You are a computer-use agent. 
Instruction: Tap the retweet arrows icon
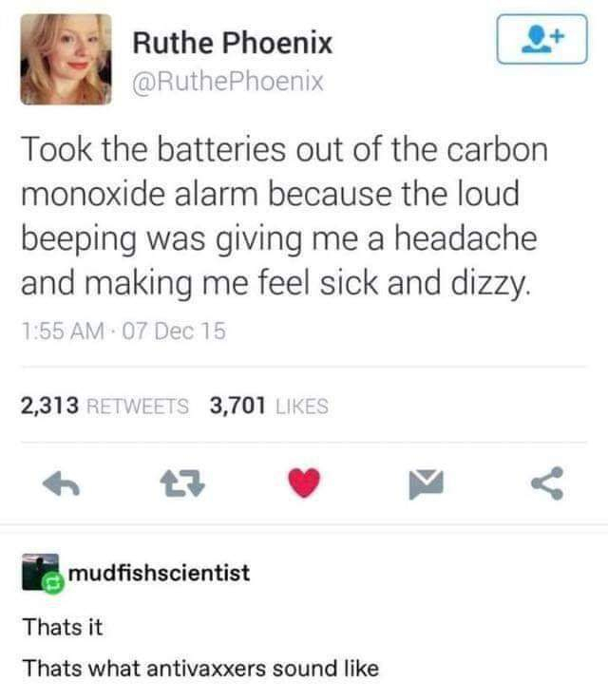click(x=182, y=484)
